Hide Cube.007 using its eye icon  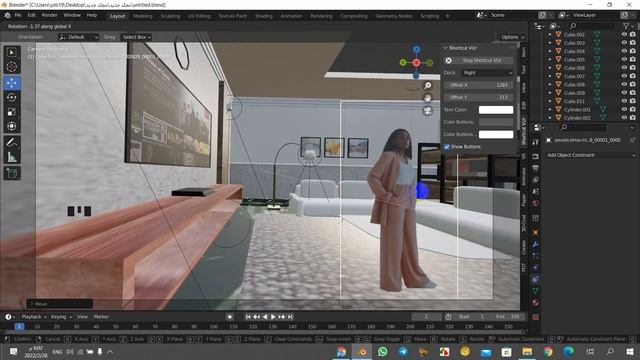pos(624,76)
